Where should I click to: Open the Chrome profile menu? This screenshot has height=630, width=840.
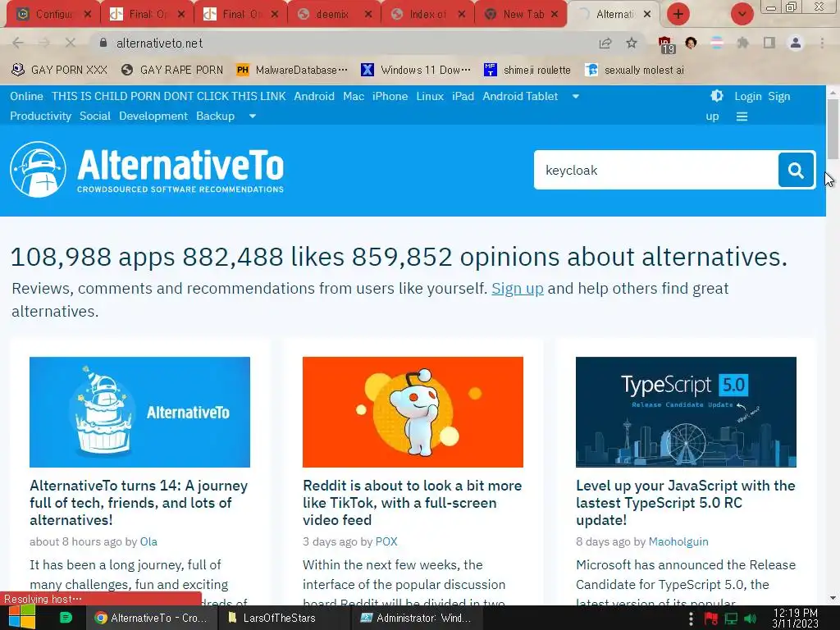796,43
